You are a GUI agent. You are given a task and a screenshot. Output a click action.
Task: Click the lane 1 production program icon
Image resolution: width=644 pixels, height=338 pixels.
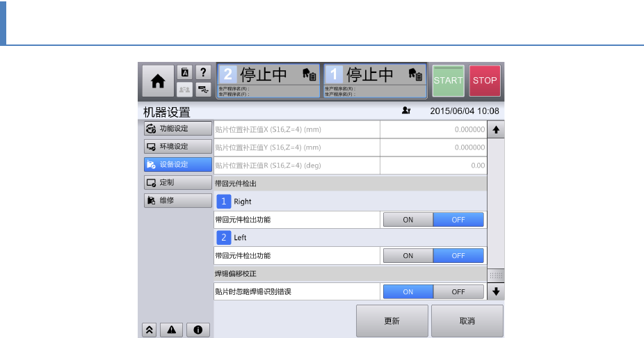pyautogui.click(x=415, y=74)
